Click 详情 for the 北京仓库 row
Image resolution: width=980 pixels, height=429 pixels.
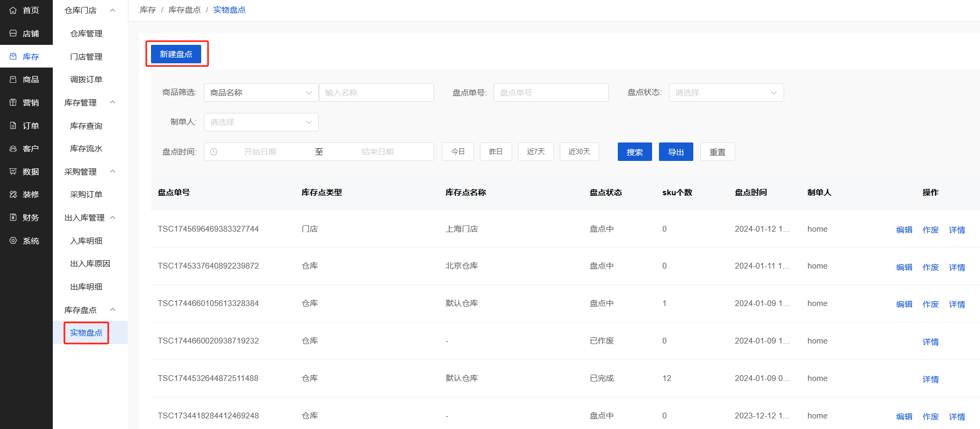pos(957,267)
